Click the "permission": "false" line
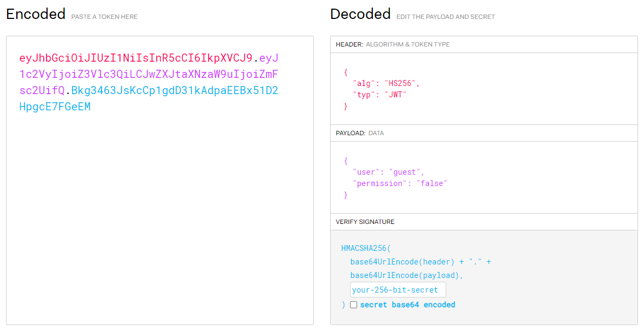Viewport: 644px width, 331px height. pos(400,183)
